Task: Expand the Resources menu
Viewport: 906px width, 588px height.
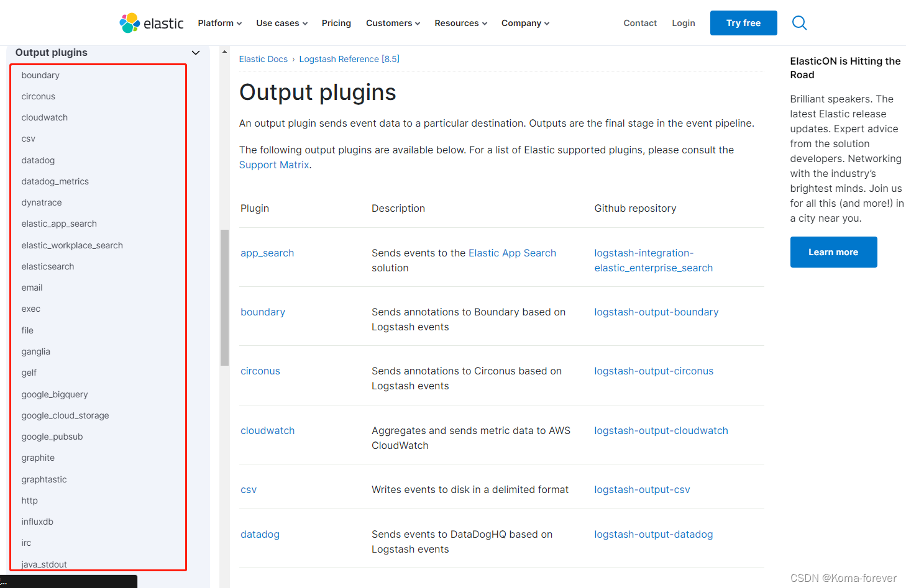Action: [x=460, y=23]
